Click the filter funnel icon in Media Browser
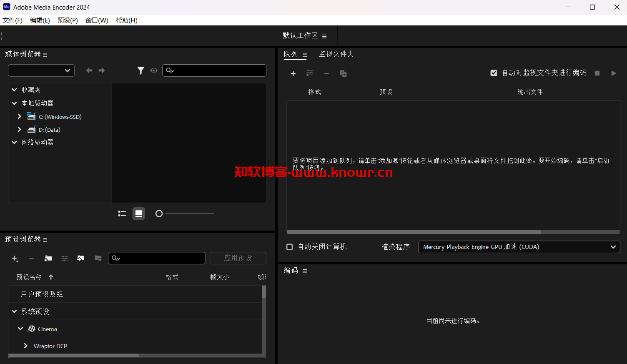The width and height of the screenshot is (627, 364). [x=141, y=70]
